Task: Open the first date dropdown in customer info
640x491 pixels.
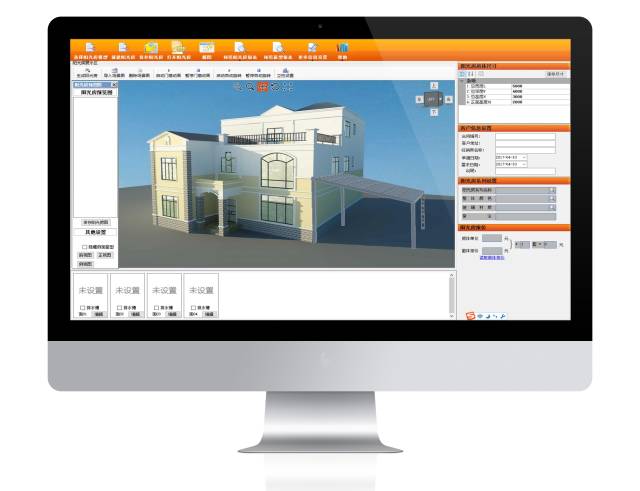Action: [x=524, y=158]
